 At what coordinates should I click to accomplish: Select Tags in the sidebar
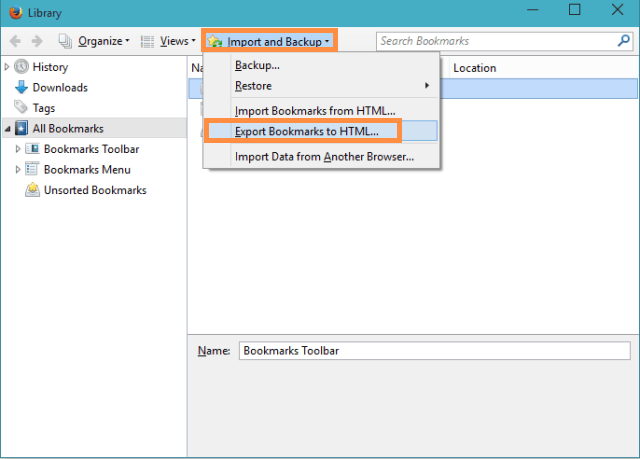44,108
